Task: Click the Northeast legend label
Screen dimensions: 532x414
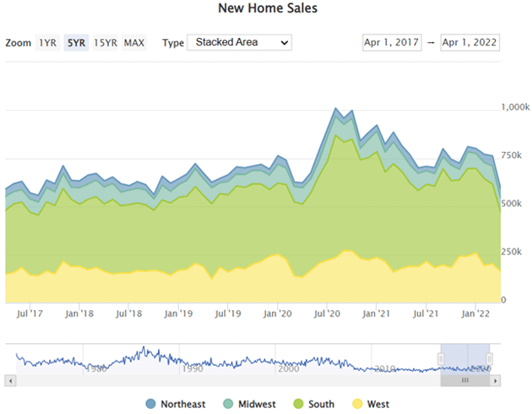Action: pyautogui.click(x=182, y=404)
